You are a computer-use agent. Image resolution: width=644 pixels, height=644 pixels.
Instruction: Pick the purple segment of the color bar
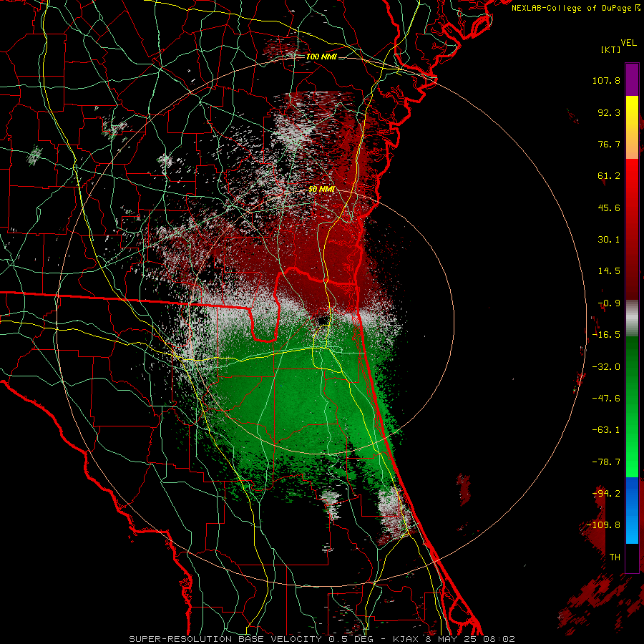coord(632,79)
